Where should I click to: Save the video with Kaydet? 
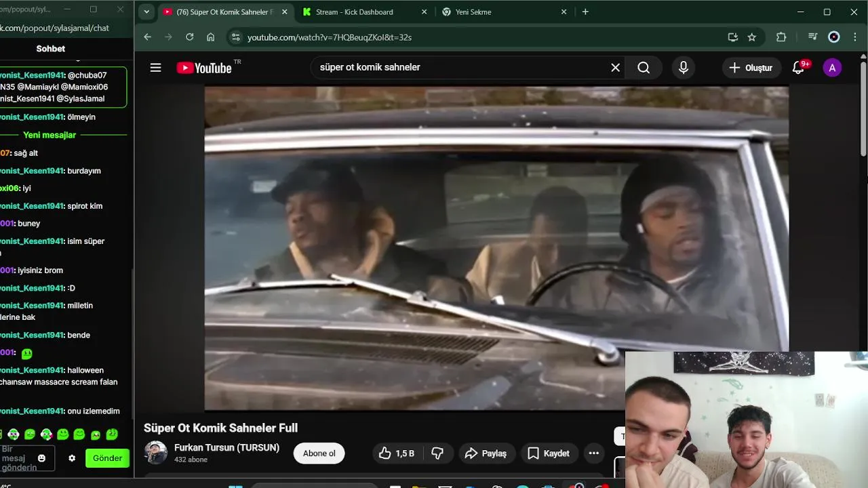[x=549, y=453]
